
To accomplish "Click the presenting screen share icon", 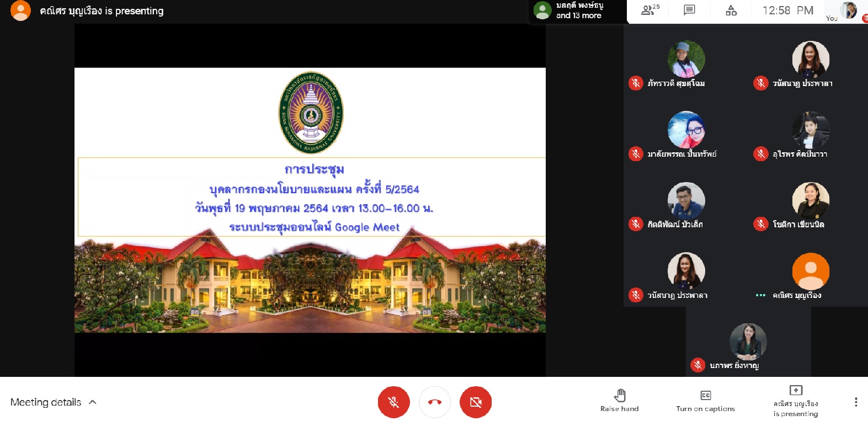I will (x=796, y=391).
